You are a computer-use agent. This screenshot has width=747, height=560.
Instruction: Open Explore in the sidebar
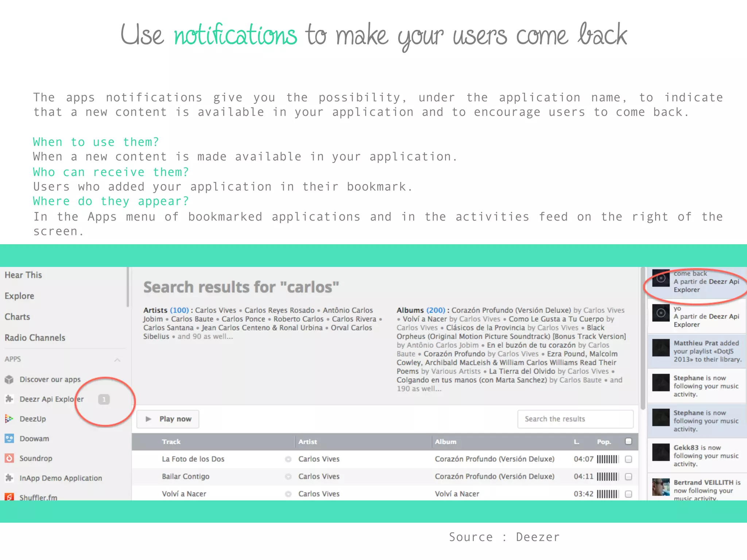[19, 296]
